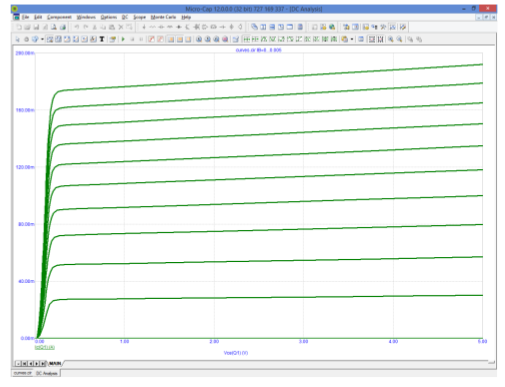Image resolution: width=505 pixels, height=387 pixels.
Task: Click the 2.00 x-axis value
Action: [x=214, y=341]
